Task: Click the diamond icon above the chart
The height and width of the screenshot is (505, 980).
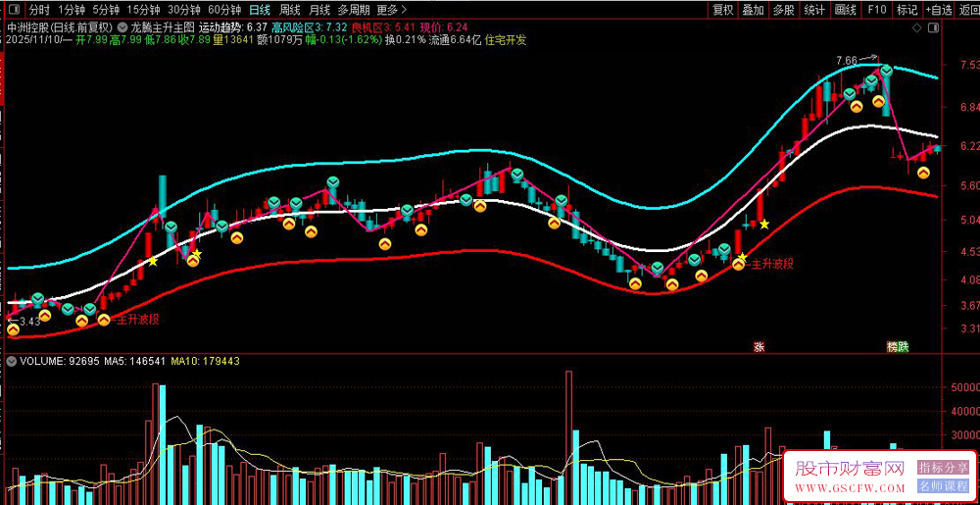Action: pyautogui.click(x=917, y=28)
